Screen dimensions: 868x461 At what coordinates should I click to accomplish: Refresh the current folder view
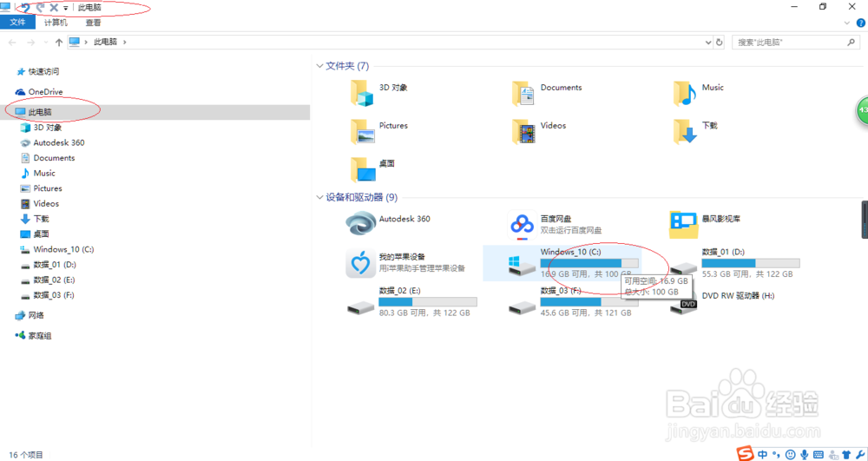coord(719,42)
